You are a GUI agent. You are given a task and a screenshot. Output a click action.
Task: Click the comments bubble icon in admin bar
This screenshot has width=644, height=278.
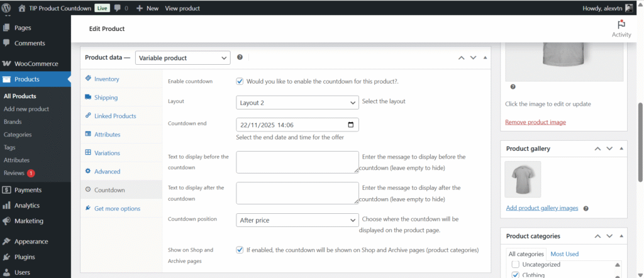118,8
